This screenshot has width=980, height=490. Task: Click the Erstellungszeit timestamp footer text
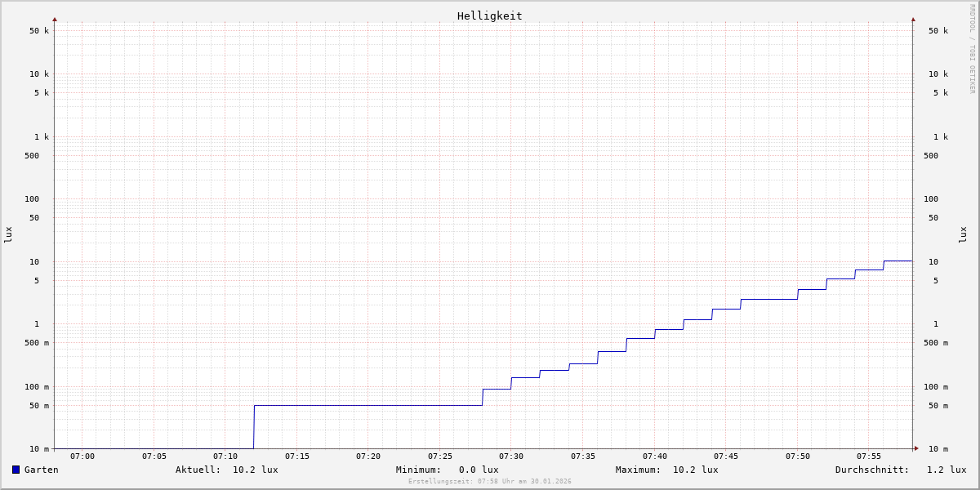(x=489, y=481)
